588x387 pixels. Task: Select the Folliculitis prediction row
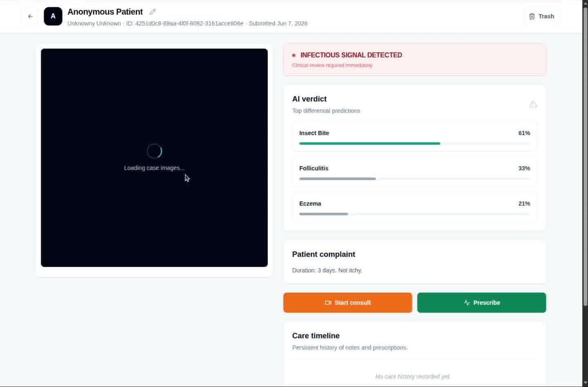point(414,172)
